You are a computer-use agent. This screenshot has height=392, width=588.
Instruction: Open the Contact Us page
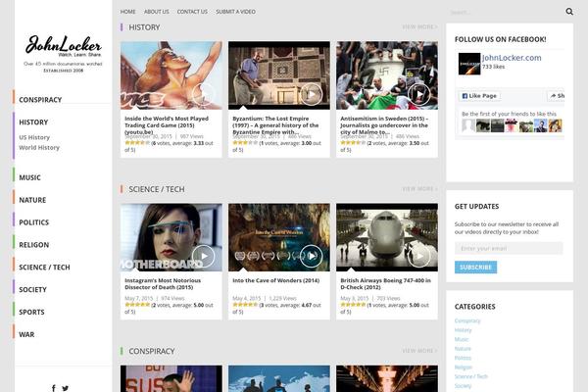pos(192,12)
